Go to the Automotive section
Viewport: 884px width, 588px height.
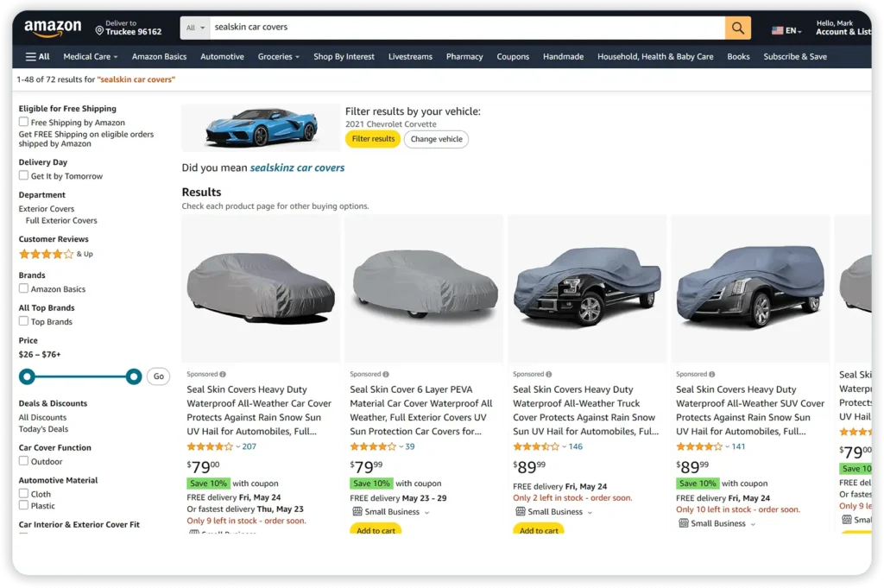pos(222,56)
